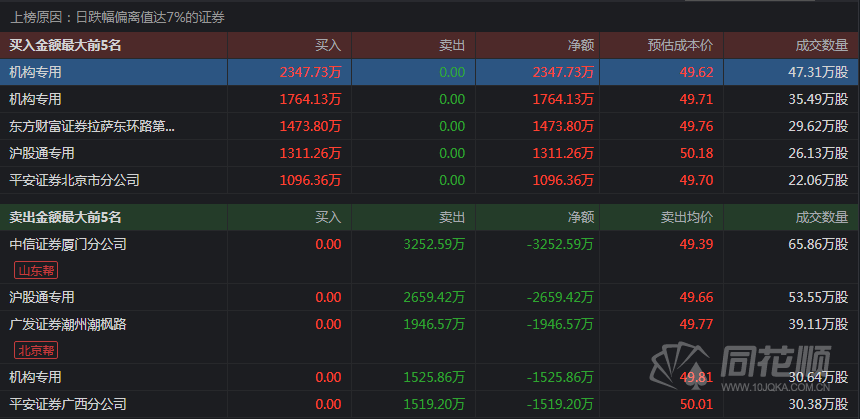Click 沪股通专用 in the sell list
This screenshot has height=419, width=860.
pyautogui.click(x=42, y=297)
